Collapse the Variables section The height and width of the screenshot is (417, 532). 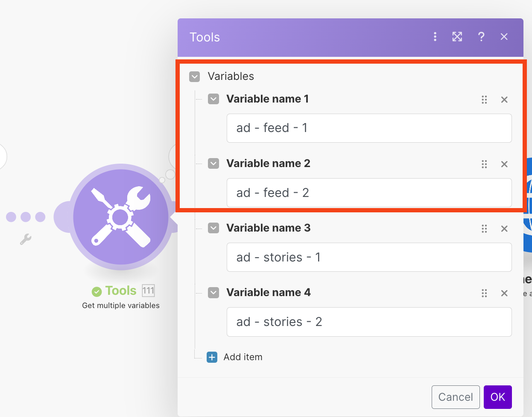click(195, 76)
